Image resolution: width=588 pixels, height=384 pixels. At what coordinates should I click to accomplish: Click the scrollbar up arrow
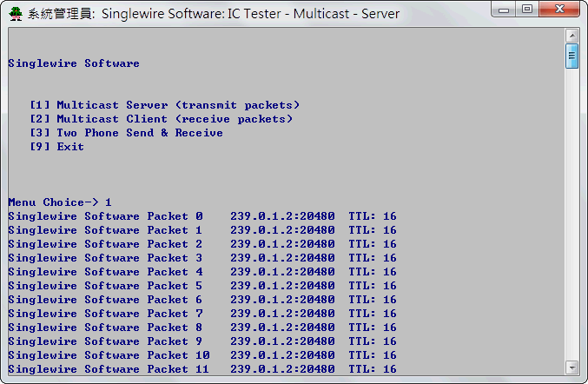571,36
